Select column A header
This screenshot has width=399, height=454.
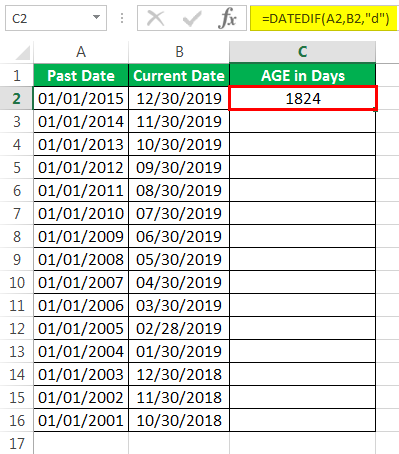[x=81, y=52]
